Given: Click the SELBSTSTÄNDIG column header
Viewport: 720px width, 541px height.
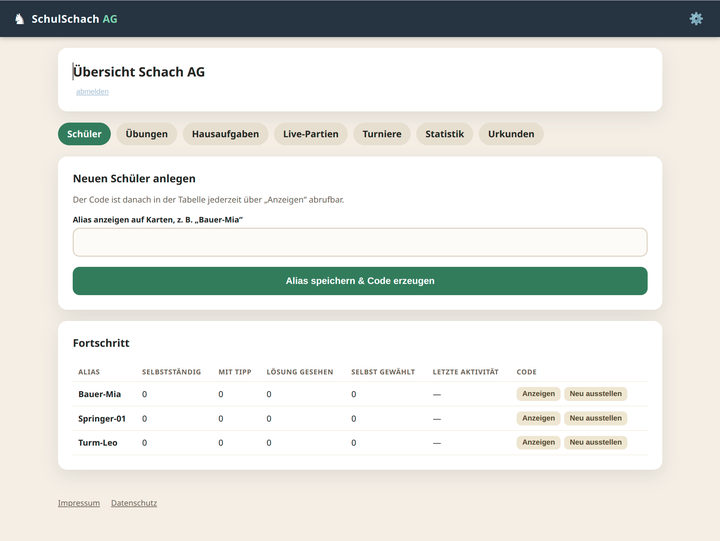Looking at the screenshot, I should click(171, 372).
